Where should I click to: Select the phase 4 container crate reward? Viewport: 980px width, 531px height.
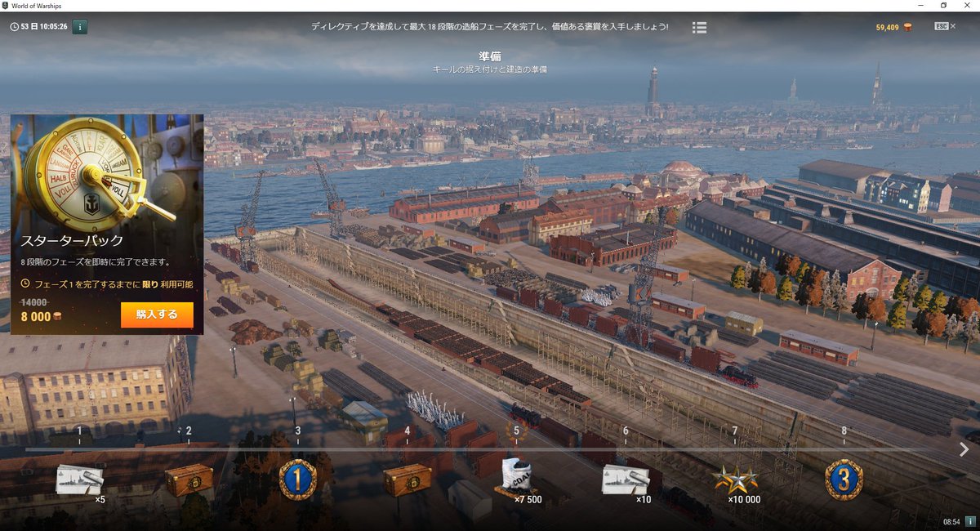(x=408, y=480)
